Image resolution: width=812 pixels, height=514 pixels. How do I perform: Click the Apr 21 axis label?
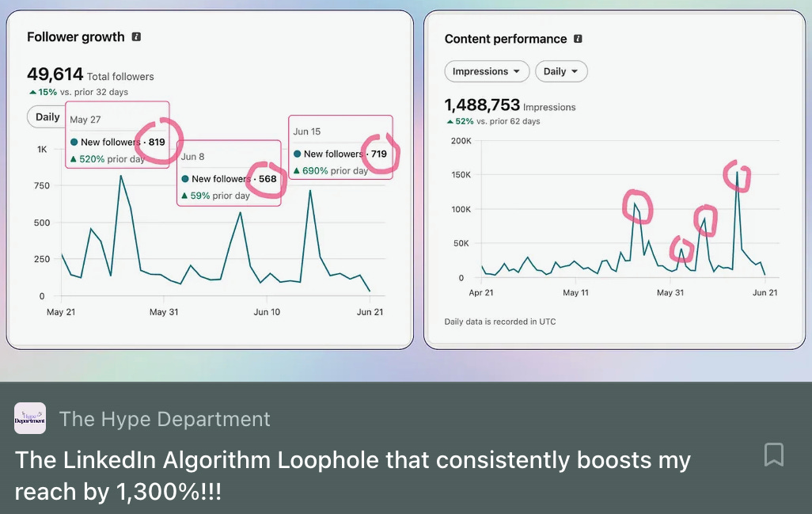click(481, 293)
